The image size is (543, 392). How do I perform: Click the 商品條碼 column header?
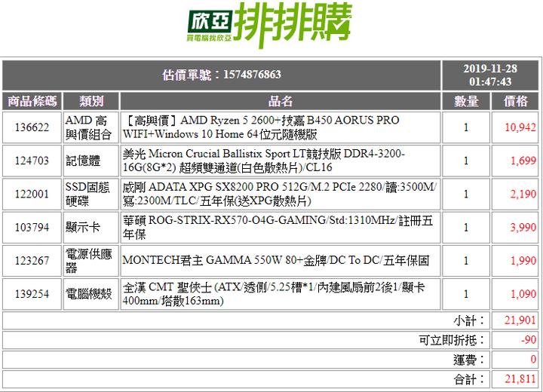coord(32,101)
